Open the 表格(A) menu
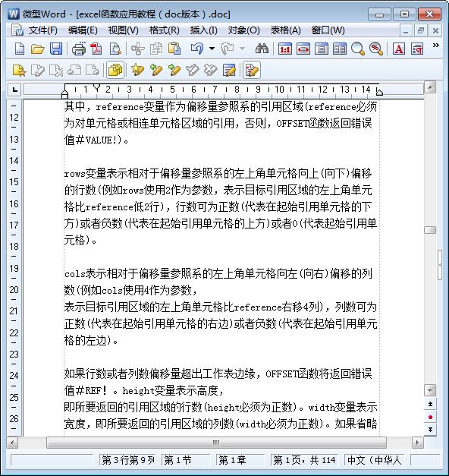 click(285, 30)
